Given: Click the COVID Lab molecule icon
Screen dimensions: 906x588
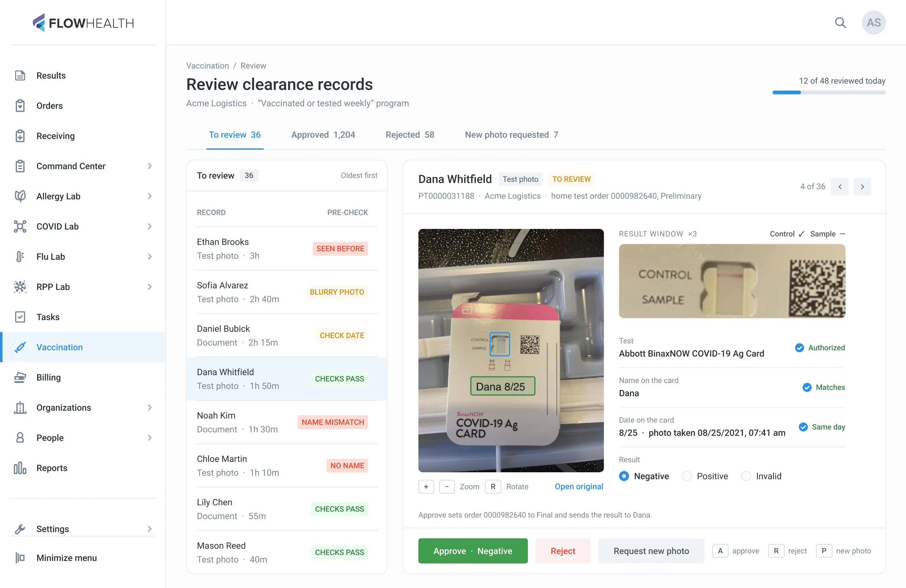Looking at the screenshot, I should tap(20, 226).
